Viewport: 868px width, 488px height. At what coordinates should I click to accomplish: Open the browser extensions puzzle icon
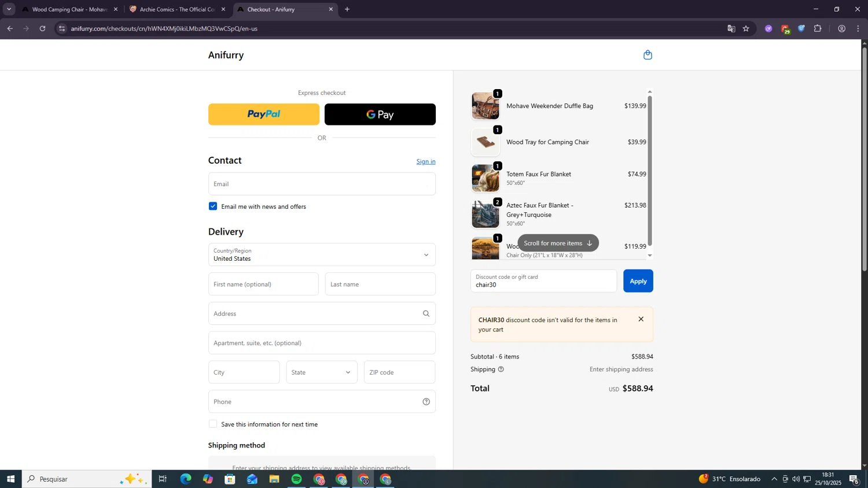(x=818, y=28)
